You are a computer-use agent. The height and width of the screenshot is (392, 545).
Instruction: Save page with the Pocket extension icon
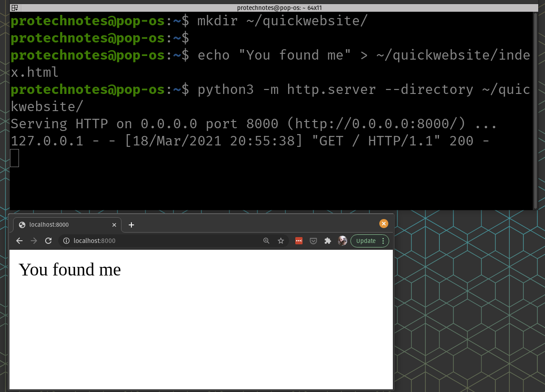[313, 241]
